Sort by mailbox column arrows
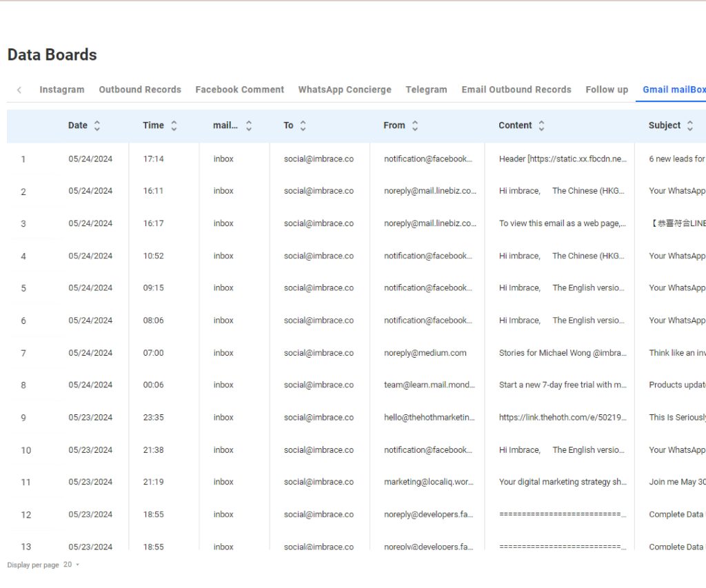 pos(248,125)
